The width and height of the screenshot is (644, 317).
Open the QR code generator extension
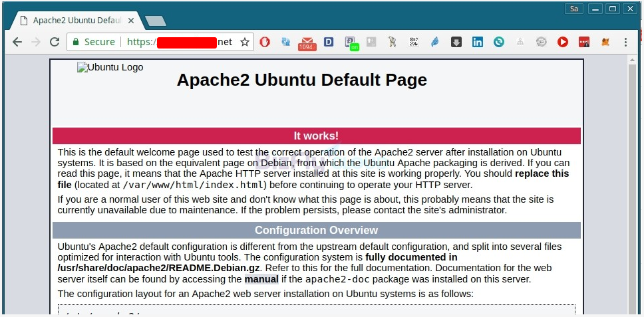pos(414,42)
